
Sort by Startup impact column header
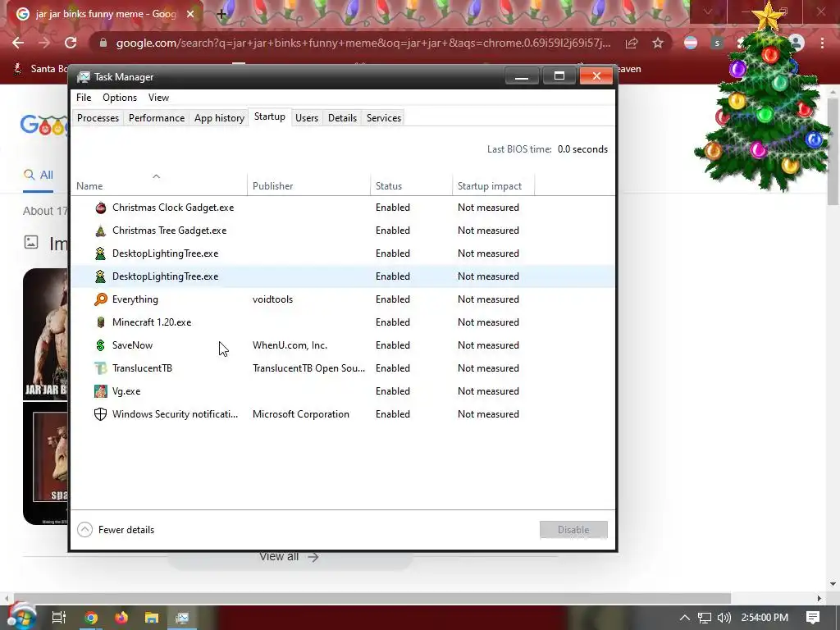493,186
